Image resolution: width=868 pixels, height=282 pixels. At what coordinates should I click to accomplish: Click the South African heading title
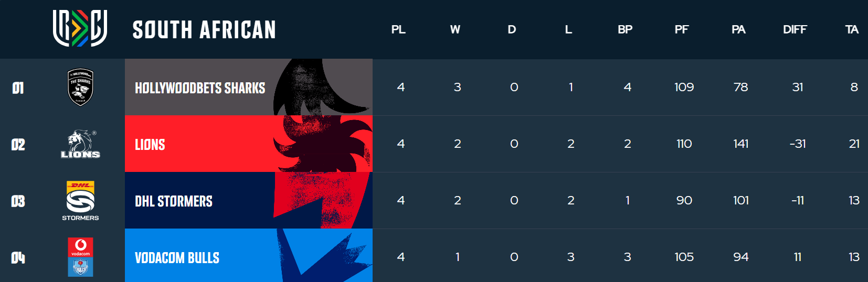point(204,30)
